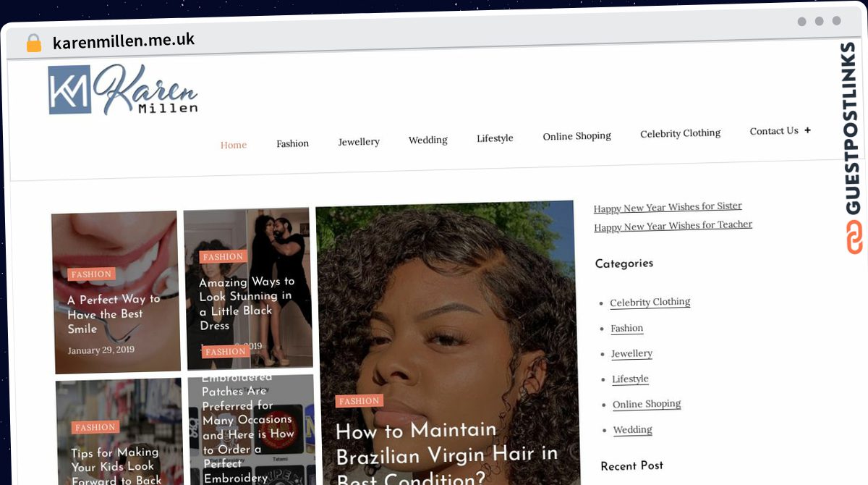
Task: Click Fashion tag on Embroidered Patches card
Action: (226, 352)
